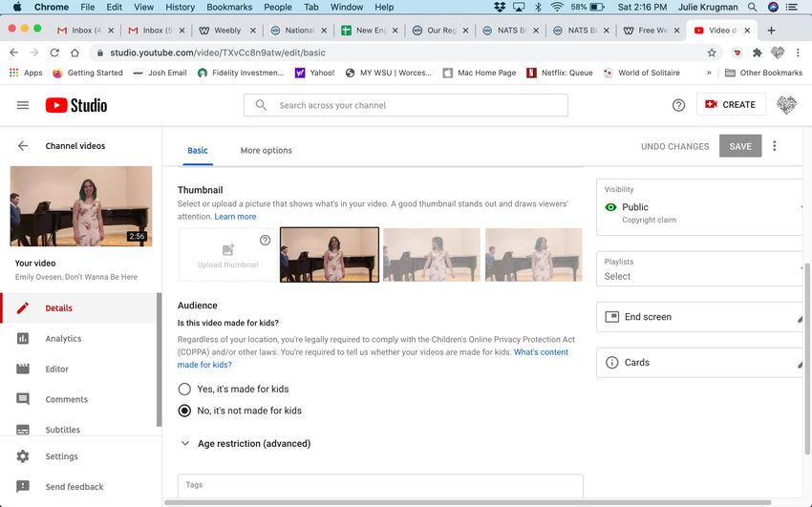The image size is (812, 507).
Task: Close the Video details browser tab
Action: pyautogui.click(x=747, y=31)
